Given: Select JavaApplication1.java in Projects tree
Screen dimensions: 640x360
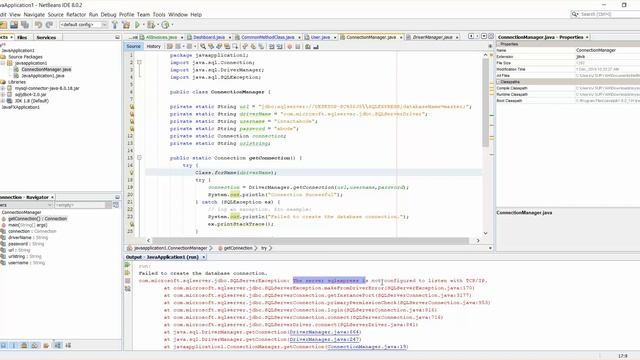Looking at the screenshot, I should click(x=43, y=76).
